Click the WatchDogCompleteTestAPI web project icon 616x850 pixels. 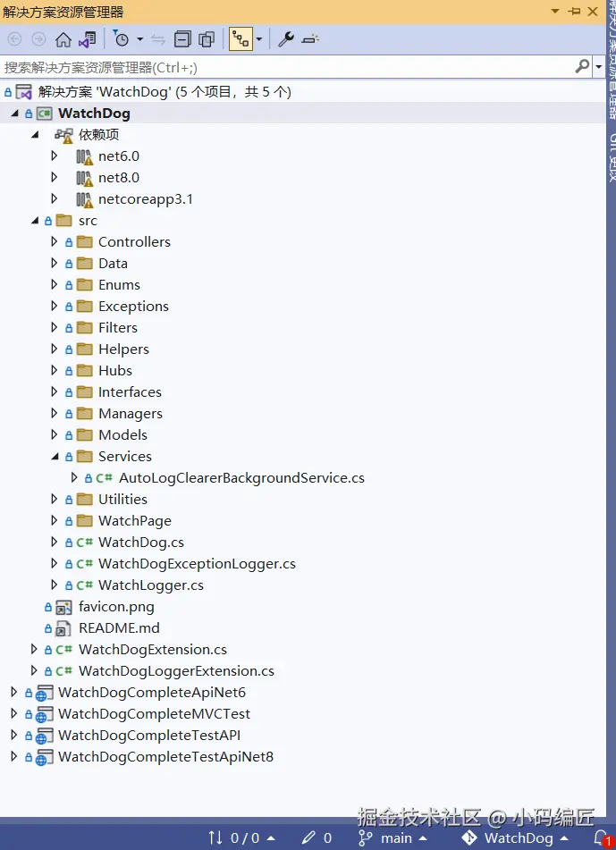(x=44, y=736)
